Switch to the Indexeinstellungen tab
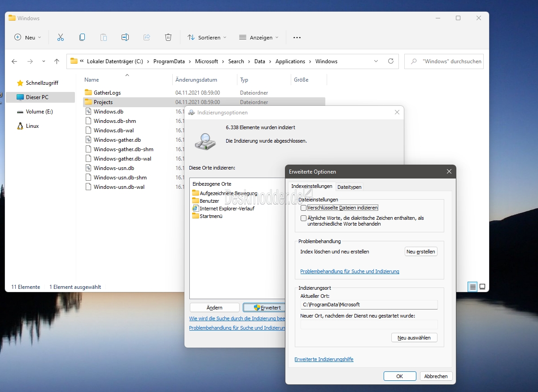 tap(311, 186)
